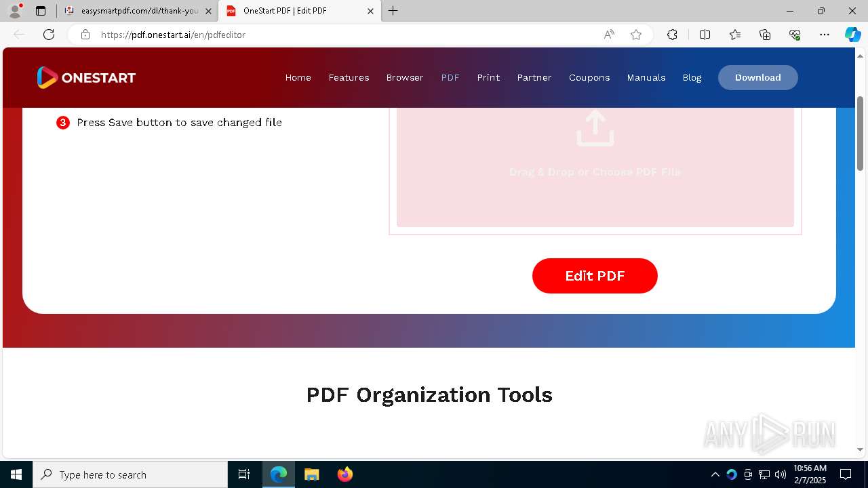Click the 'PDF Organization Tools' heading

pos(429,394)
